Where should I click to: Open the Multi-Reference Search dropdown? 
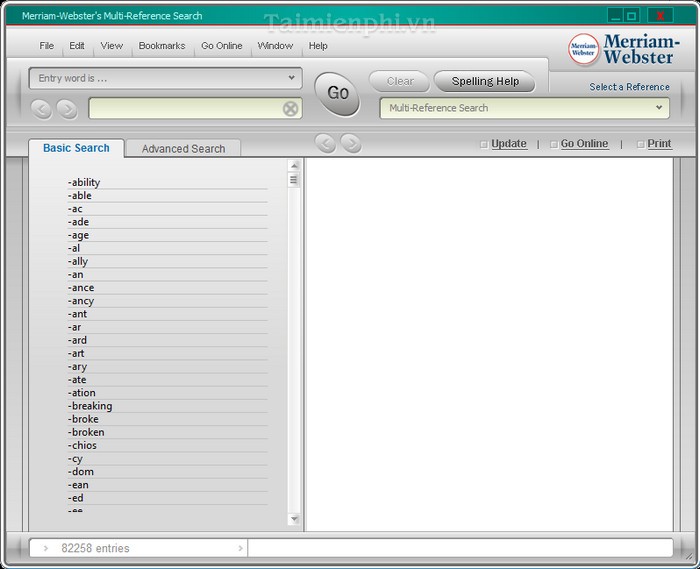coord(525,108)
